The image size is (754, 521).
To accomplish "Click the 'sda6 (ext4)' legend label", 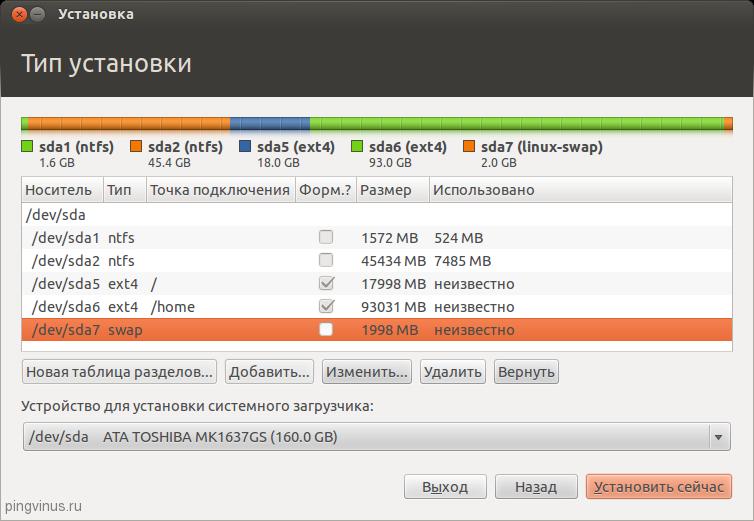I will click(x=408, y=146).
